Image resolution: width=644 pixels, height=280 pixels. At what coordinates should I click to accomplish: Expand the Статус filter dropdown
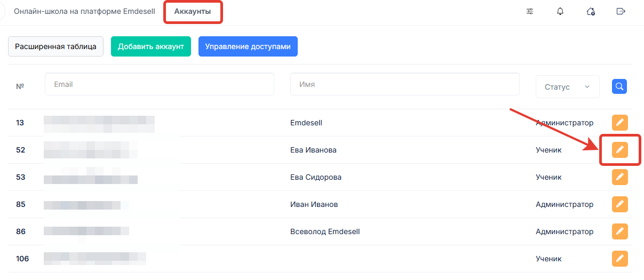coord(567,87)
